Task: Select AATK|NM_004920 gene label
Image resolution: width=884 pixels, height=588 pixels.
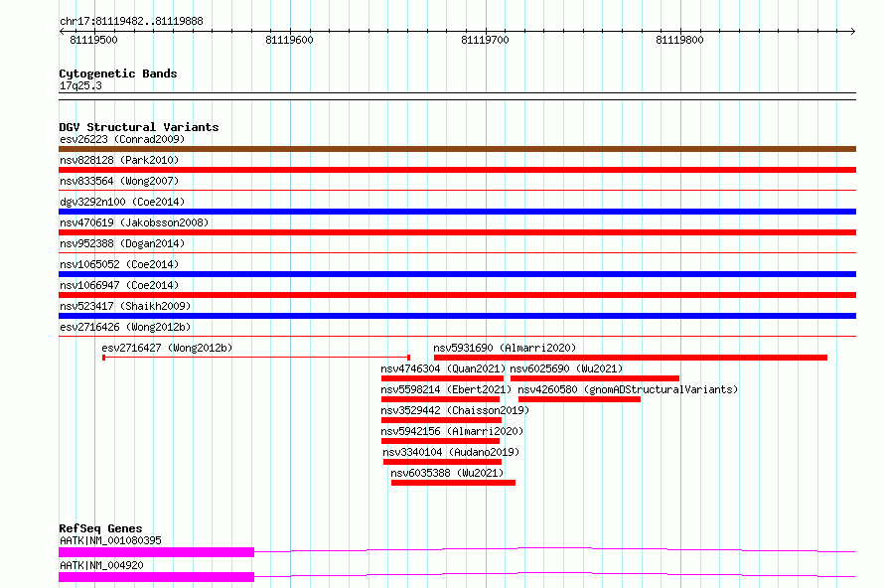Action: pyautogui.click(x=101, y=565)
